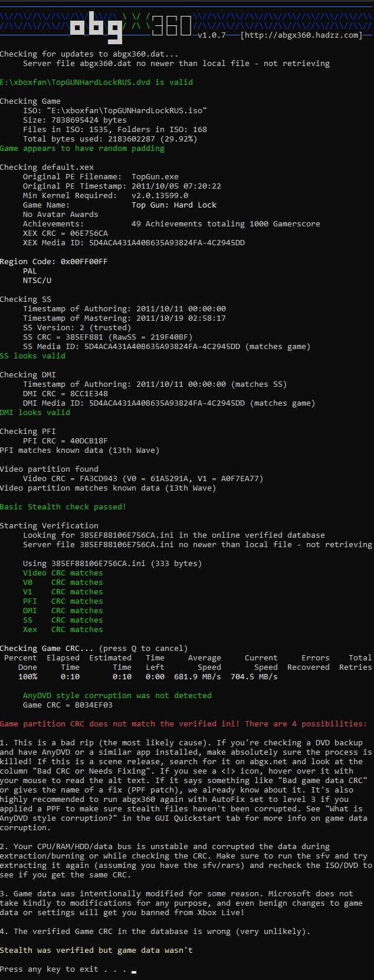Select 'Using 385EF88106E756CA.ini (333 bytes)'
This screenshot has width=374, height=980.
point(113,564)
